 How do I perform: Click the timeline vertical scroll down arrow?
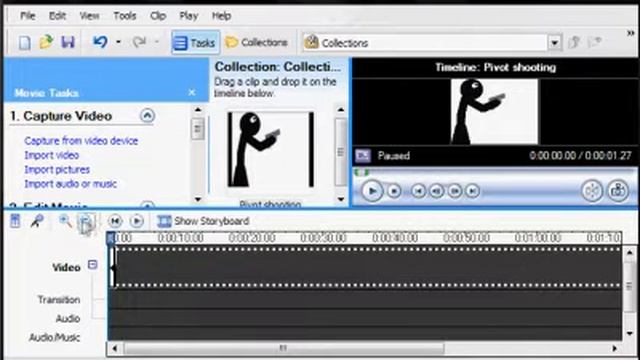(x=630, y=333)
